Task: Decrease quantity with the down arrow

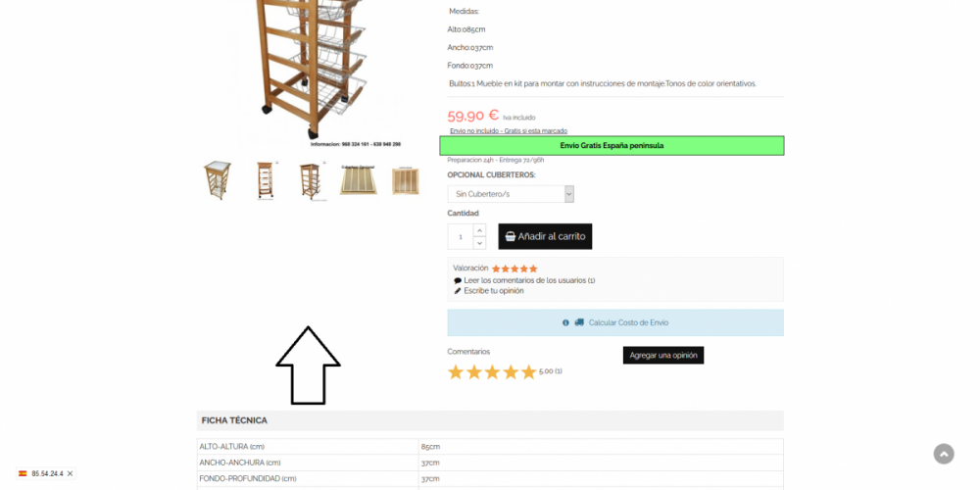Action: (479, 243)
